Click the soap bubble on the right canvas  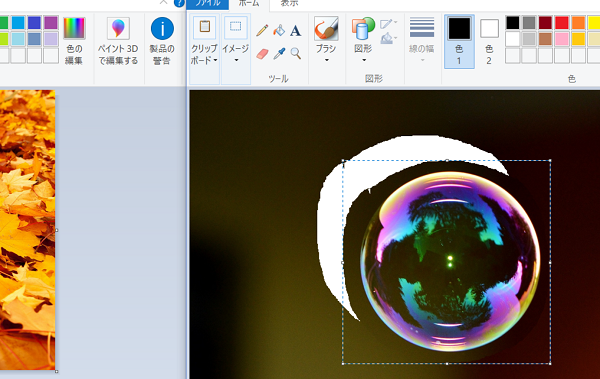pyautogui.click(x=450, y=261)
